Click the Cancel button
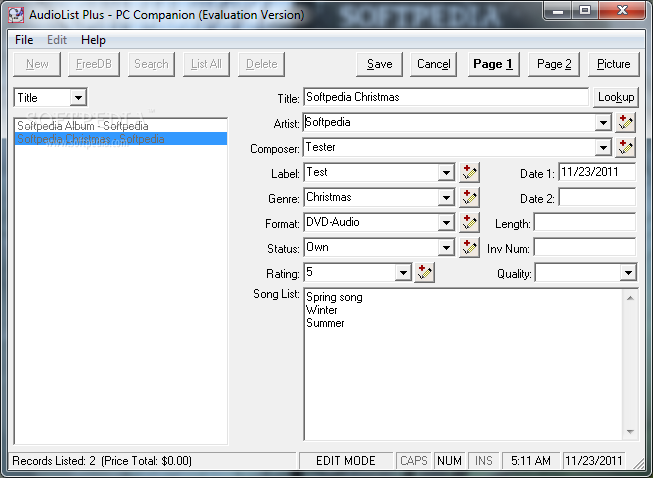The image size is (653, 478). 434,64
